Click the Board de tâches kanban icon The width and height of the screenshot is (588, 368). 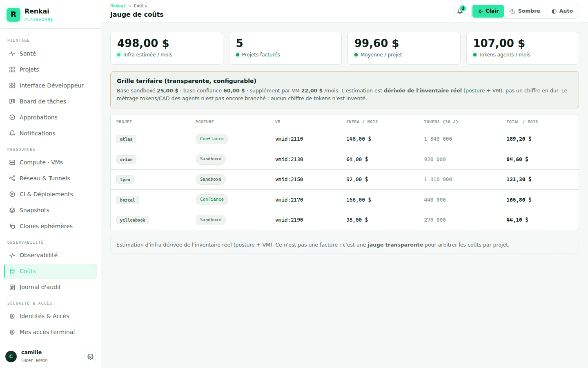point(12,101)
